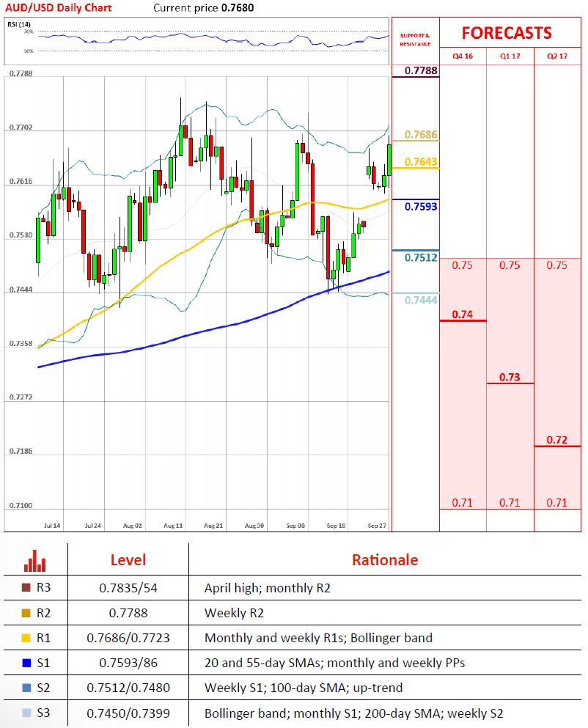Click the R2 level value 0.7788 in table

pos(128,613)
